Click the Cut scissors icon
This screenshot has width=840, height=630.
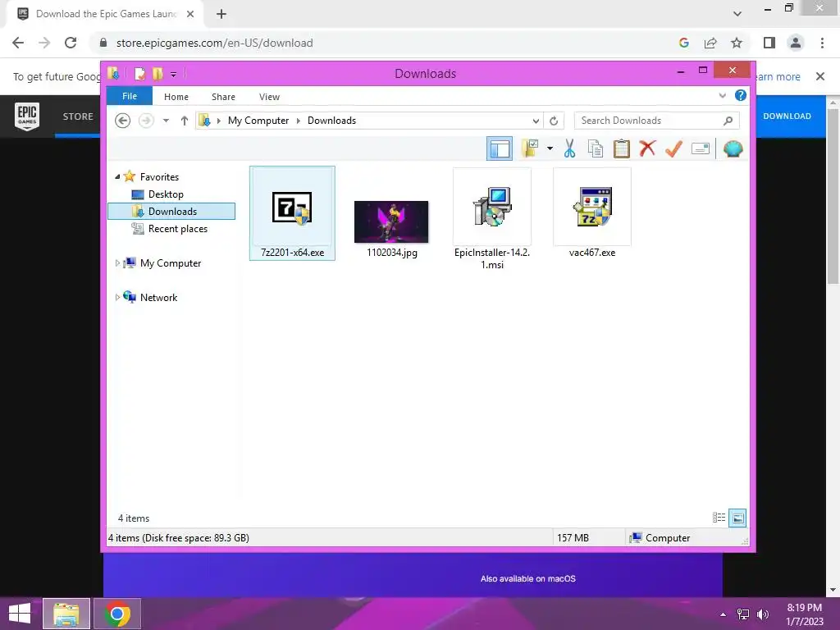tap(569, 148)
